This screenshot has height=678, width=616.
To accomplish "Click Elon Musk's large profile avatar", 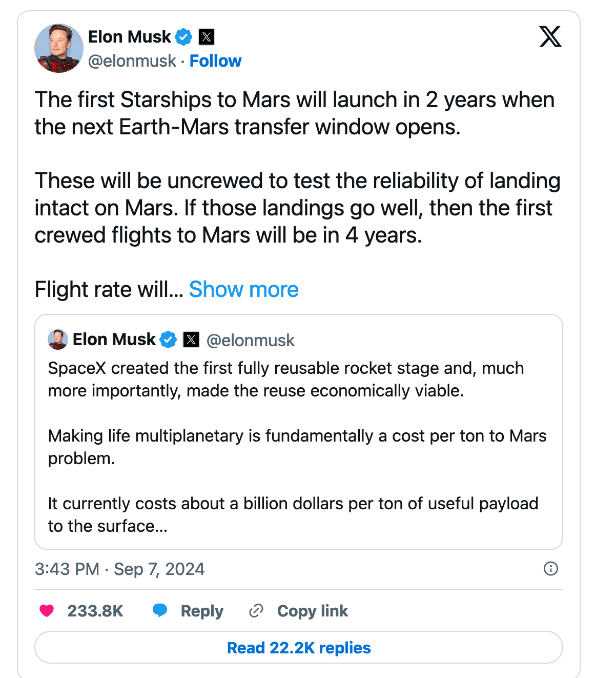I will coord(59,48).
